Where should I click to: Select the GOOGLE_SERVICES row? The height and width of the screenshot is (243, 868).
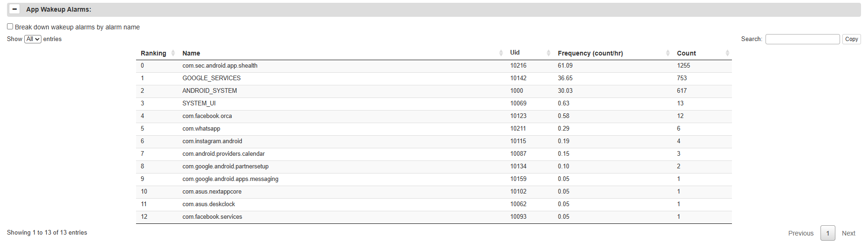212,78
